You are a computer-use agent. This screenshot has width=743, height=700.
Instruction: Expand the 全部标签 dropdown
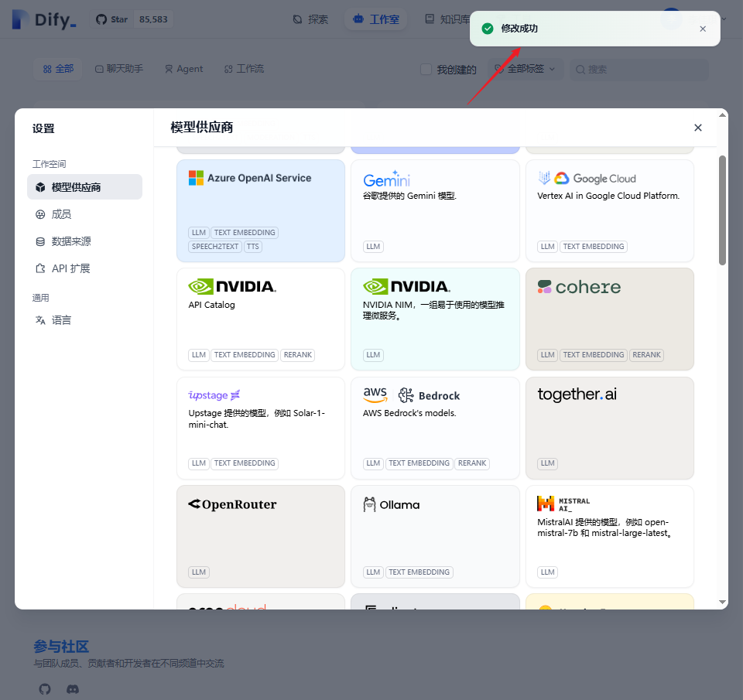[x=525, y=69]
